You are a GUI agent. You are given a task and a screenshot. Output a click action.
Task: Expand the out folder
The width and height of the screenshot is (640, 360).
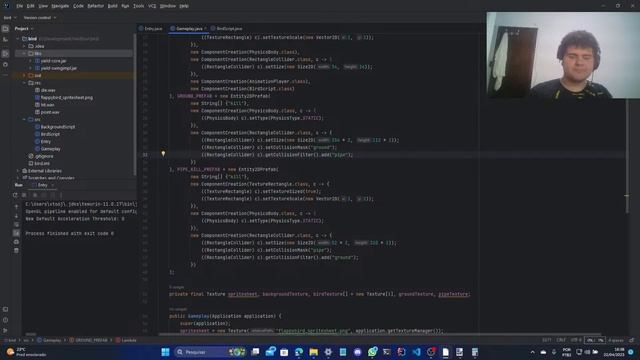pyautogui.click(x=24, y=76)
